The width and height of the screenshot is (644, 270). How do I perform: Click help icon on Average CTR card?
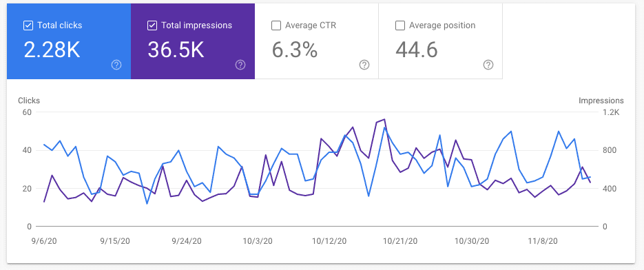(x=364, y=65)
